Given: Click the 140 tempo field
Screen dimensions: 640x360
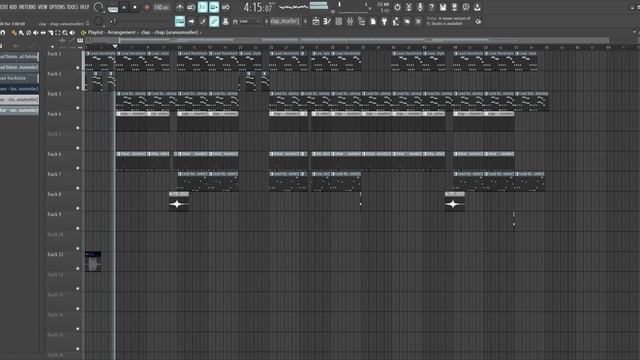Looking at the screenshot, I should [161, 7].
